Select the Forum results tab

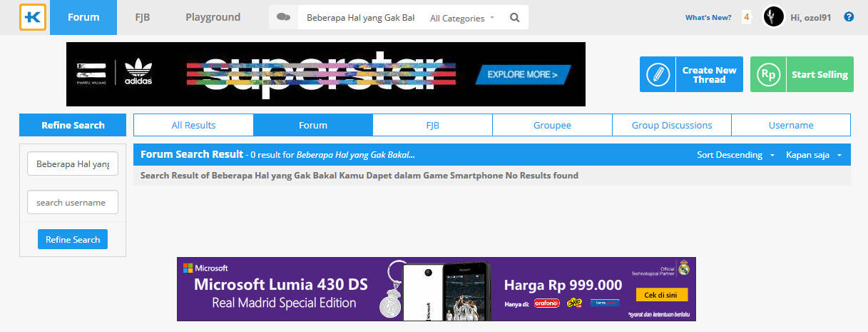(x=313, y=125)
